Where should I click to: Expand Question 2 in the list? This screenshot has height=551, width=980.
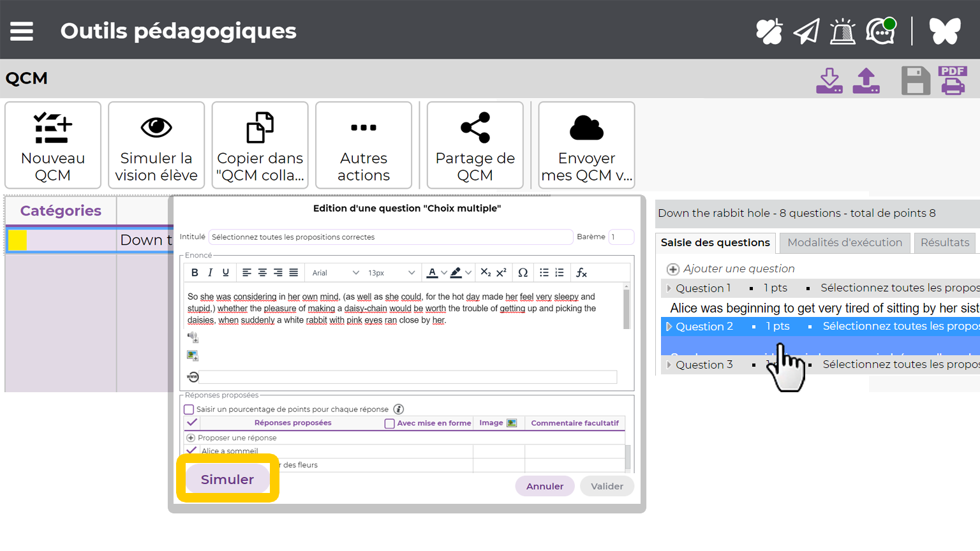[x=669, y=327]
